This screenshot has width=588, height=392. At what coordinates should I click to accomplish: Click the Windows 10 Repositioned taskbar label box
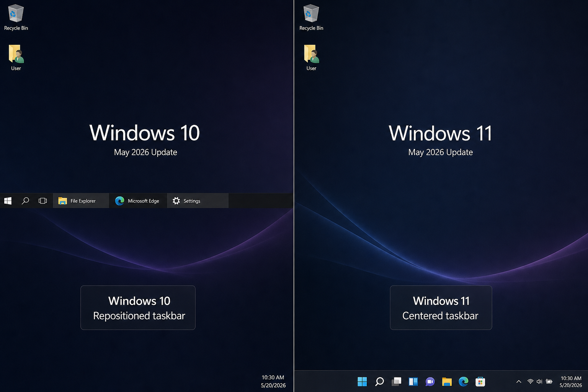(x=138, y=307)
